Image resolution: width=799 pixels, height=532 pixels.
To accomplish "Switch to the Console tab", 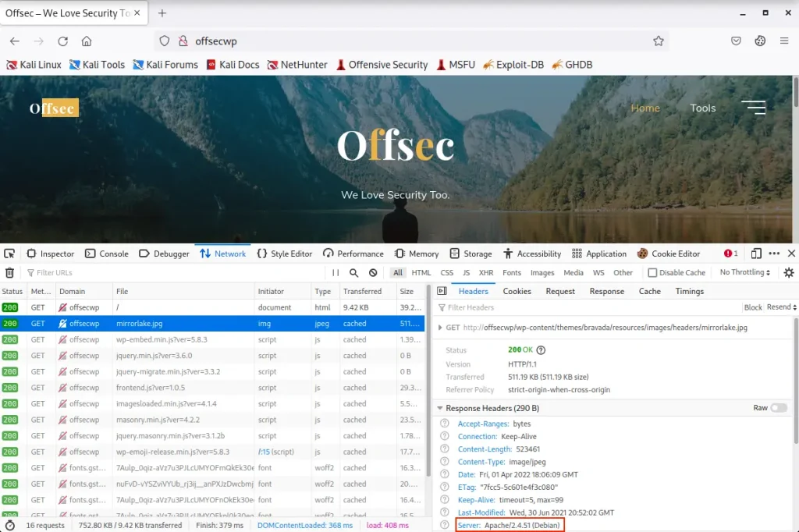I will tap(106, 254).
